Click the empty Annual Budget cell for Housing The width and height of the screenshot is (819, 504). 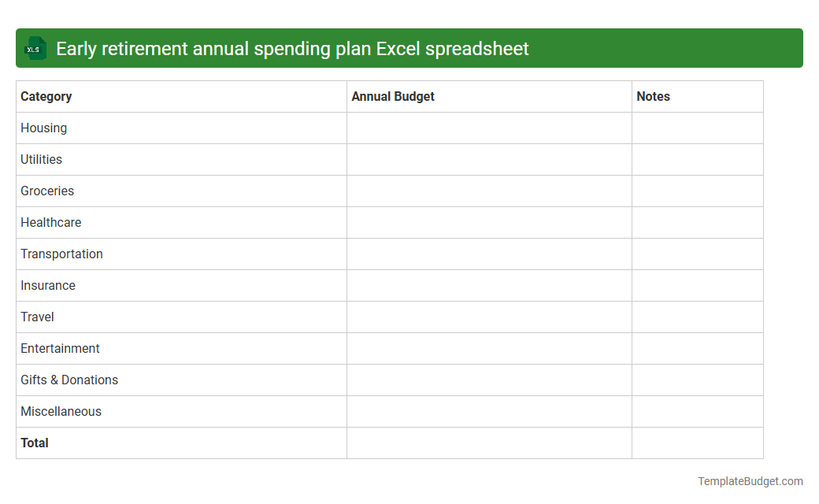coord(488,128)
